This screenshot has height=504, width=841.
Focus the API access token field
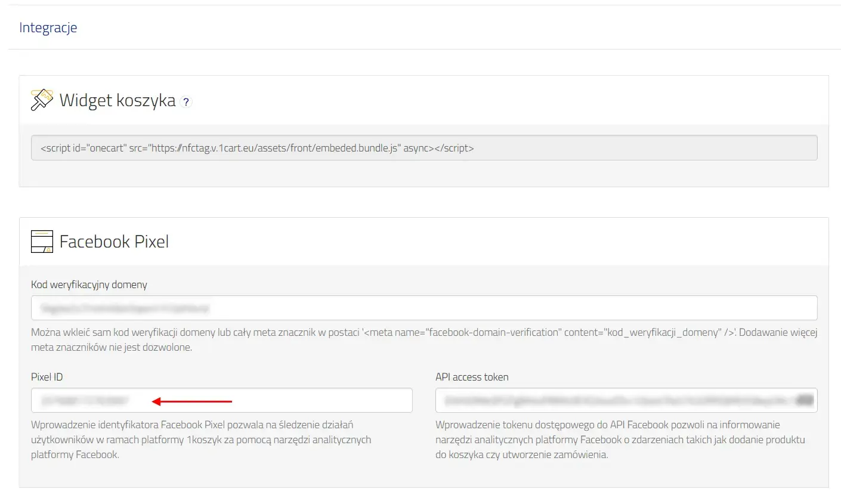[x=626, y=400]
